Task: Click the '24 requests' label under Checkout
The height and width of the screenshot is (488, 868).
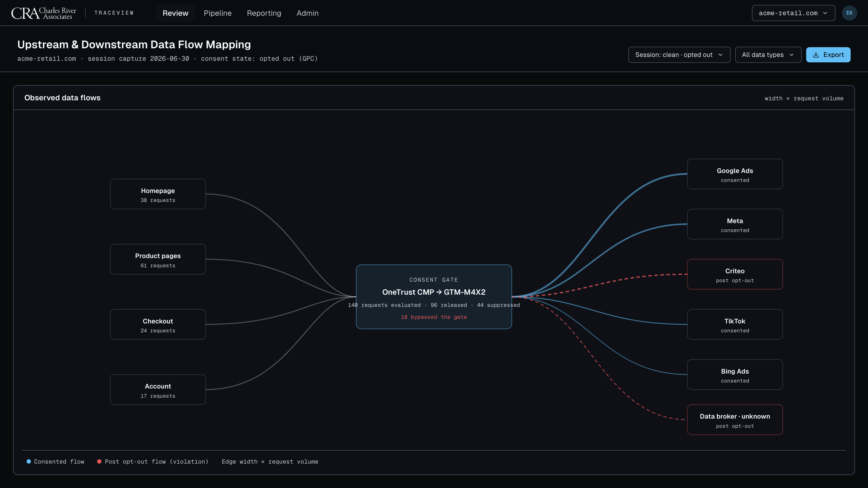Action: 158,331
